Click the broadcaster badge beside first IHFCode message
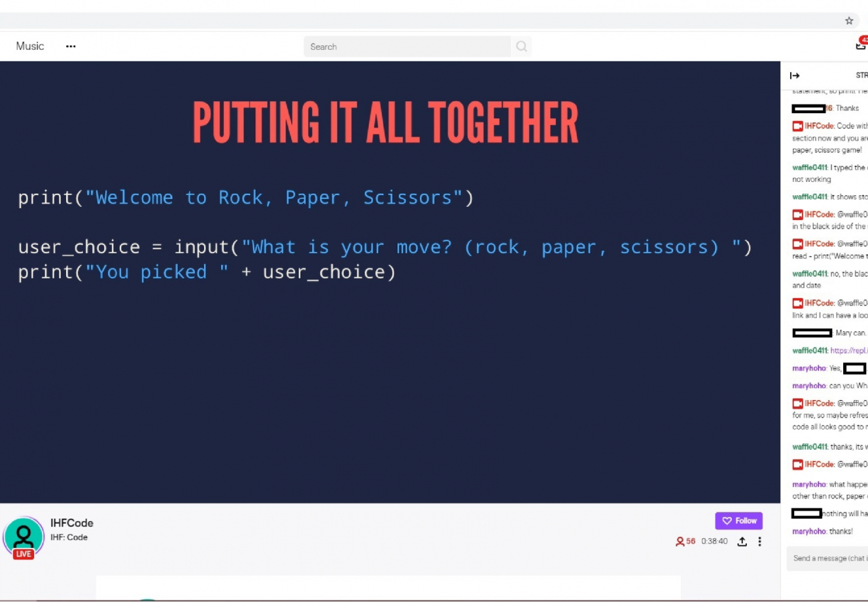This screenshot has height=603, width=868. coord(797,126)
